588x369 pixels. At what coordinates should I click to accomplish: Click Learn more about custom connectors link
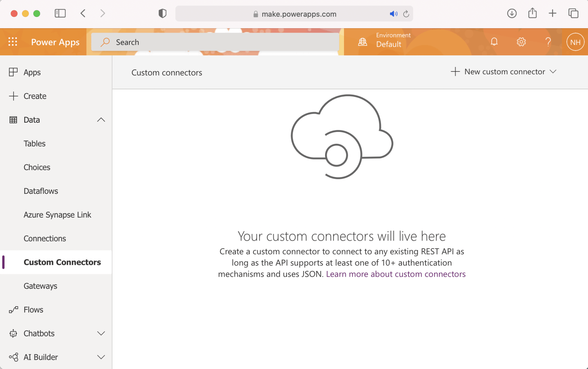tap(396, 274)
